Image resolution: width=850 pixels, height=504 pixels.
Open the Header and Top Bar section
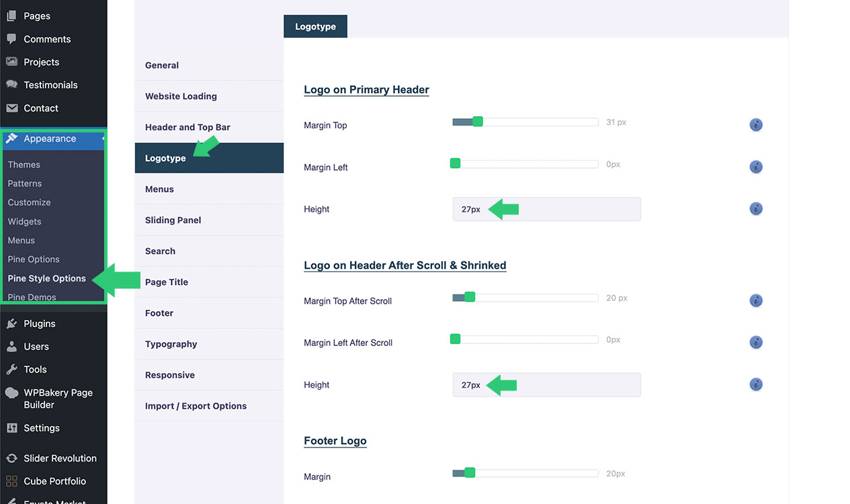[187, 127]
